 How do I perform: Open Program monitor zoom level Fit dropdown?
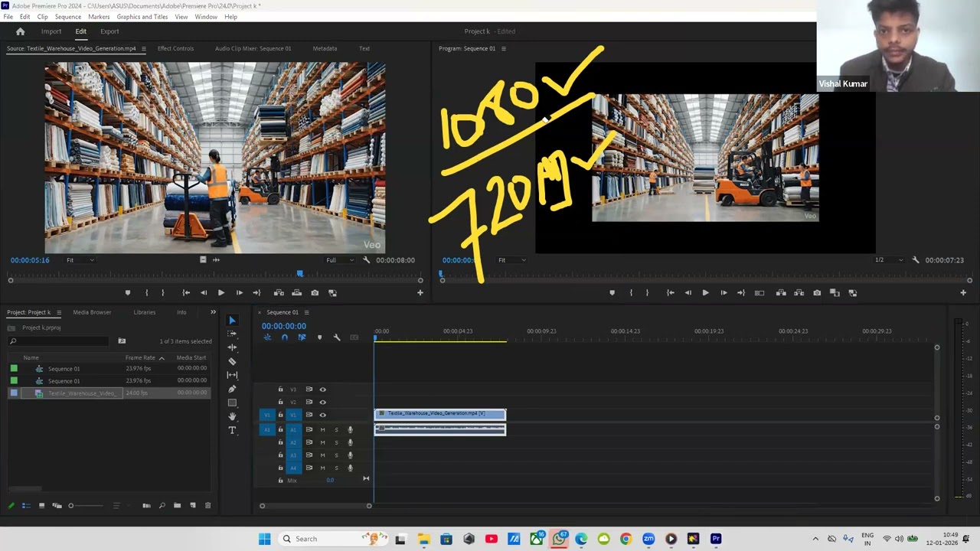[512, 260]
